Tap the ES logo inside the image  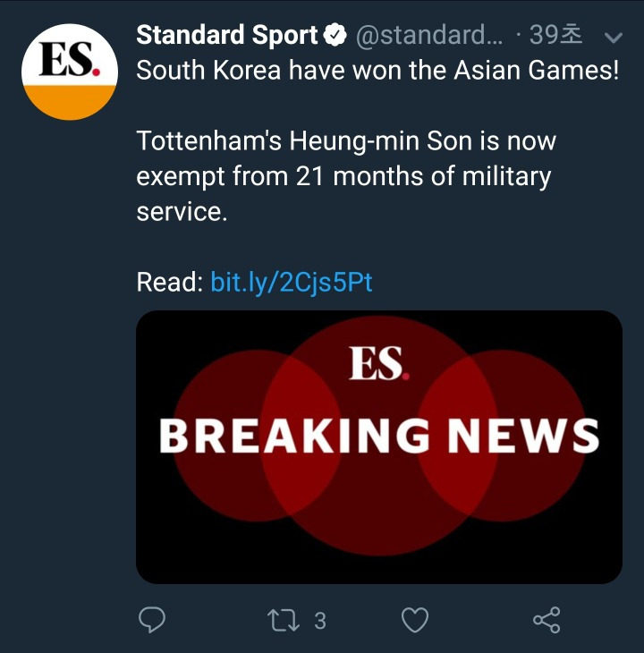click(379, 363)
